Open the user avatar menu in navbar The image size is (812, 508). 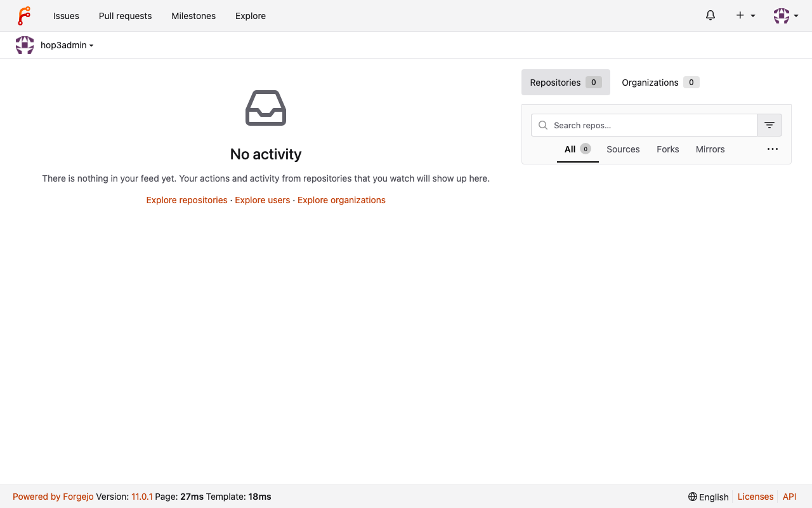[786, 16]
